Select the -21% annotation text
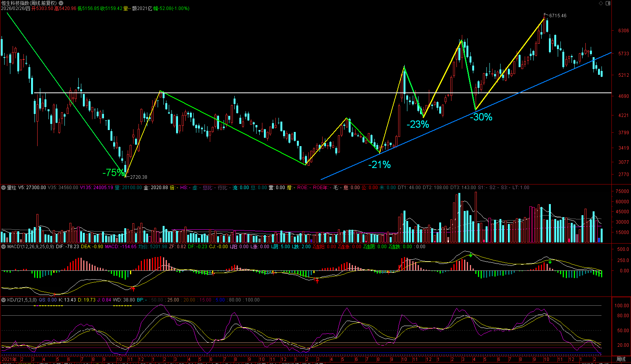Screen dimensions: 631x364 (379, 165)
